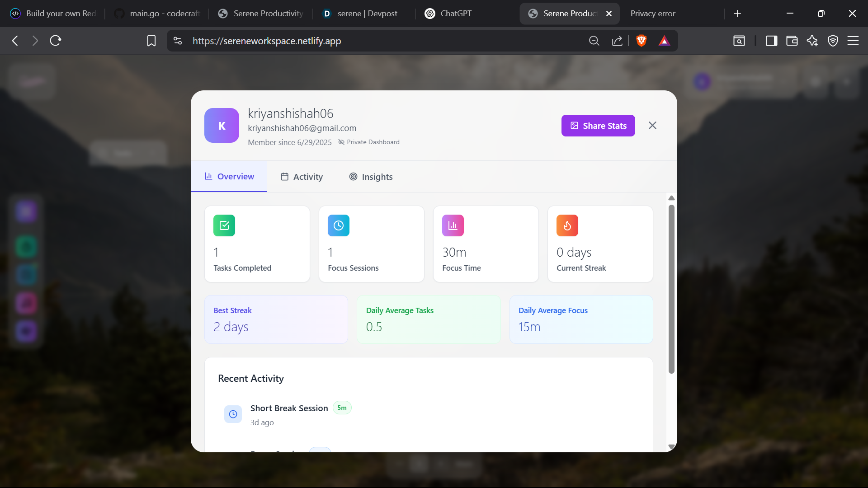Toggle the Private Dashboard visibility indicator
The height and width of the screenshot is (488, 868).
[369, 142]
